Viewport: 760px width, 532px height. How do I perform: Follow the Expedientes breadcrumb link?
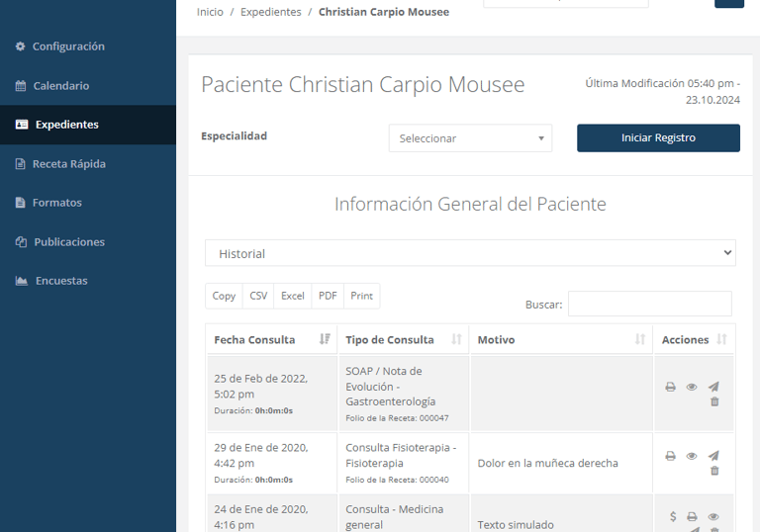(271, 12)
